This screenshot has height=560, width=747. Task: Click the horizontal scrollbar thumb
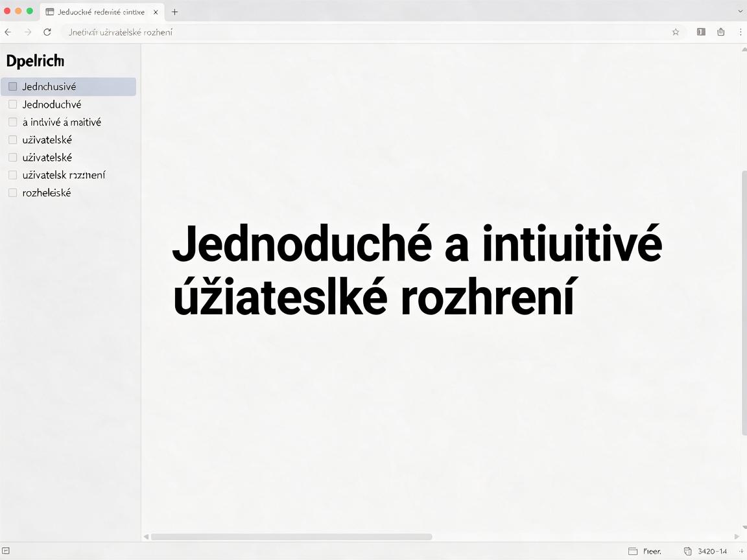[x=292, y=537]
